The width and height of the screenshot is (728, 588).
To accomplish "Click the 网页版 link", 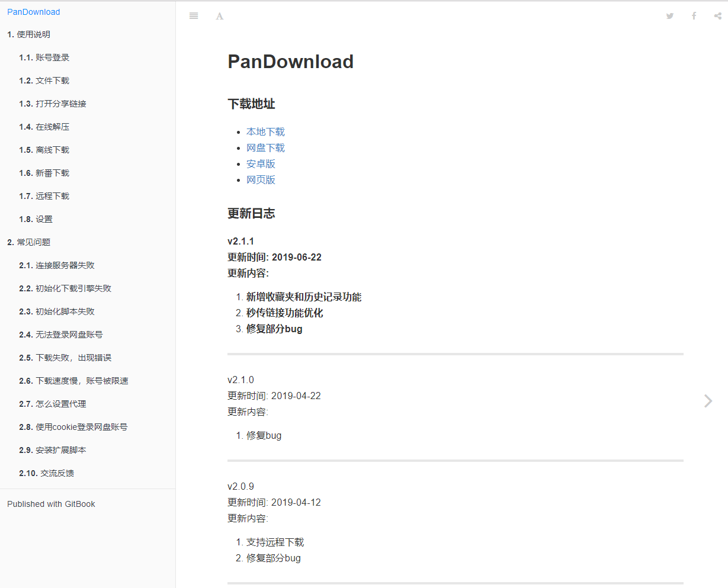I will coord(261,179).
